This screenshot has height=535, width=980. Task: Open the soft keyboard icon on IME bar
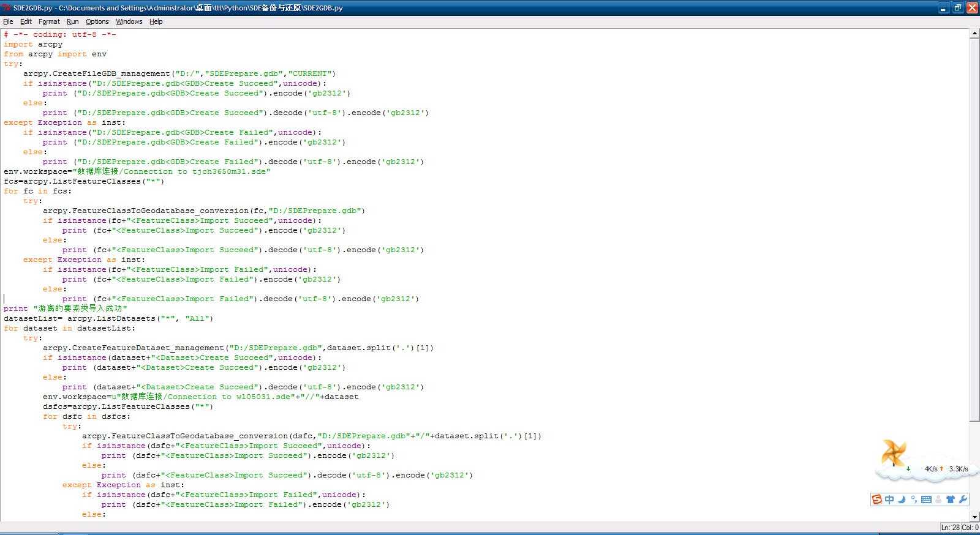pyautogui.click(x=926, y=499)
